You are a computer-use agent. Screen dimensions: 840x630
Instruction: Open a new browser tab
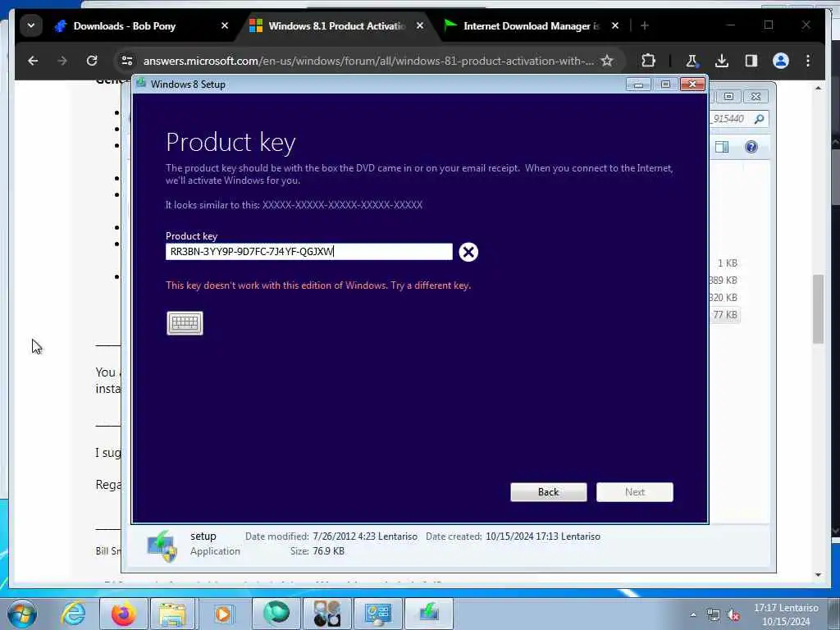pos(645,25)
